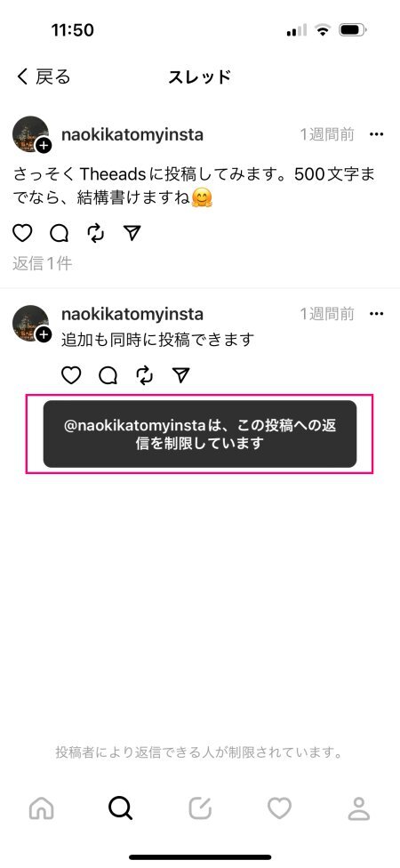
Task: Open Home tab in bottom bar
Action: click(42, 808)
